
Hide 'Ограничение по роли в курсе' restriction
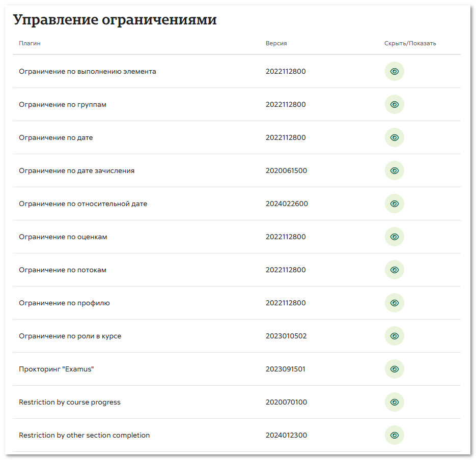(395, 336)
